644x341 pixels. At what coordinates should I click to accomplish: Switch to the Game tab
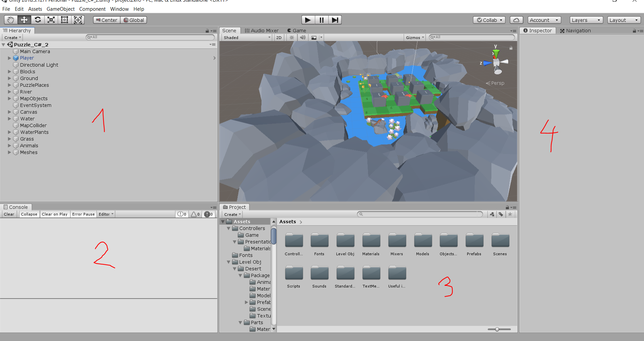pyautogui.click(x=296, y=31)
